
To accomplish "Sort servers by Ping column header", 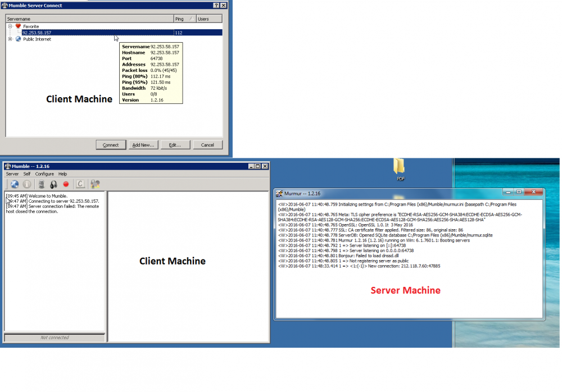I will point(184,19).
